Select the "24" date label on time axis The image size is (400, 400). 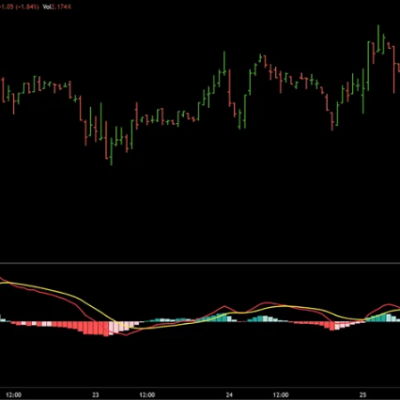pos(229,395)
